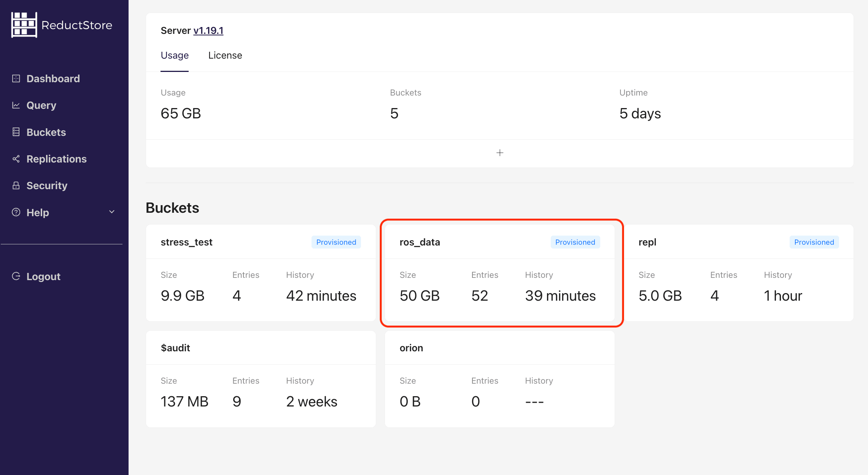868x475 pixels.
Task: Click the Query chart icon in sidebar
Action: (16, 105)
